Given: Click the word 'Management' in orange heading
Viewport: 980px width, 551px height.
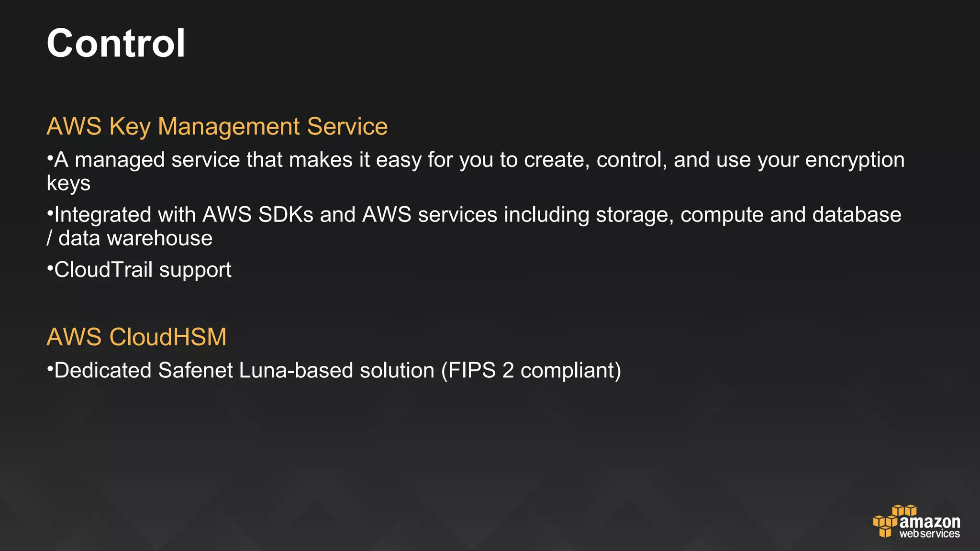Looking at the screenshot, I should point(229,127).
